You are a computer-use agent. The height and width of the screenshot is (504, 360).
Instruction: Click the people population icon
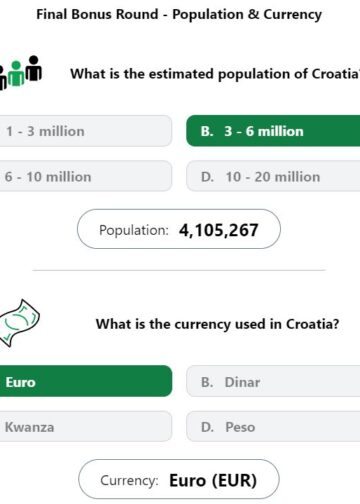[x=20, y=72]
